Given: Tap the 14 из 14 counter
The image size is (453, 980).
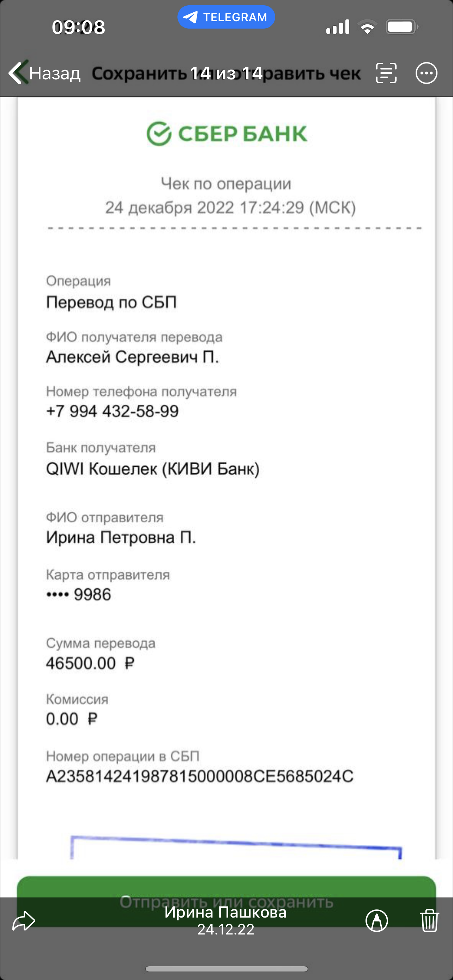Looking at the screenshot, I should pyautogui.click(x=226, y=73).
